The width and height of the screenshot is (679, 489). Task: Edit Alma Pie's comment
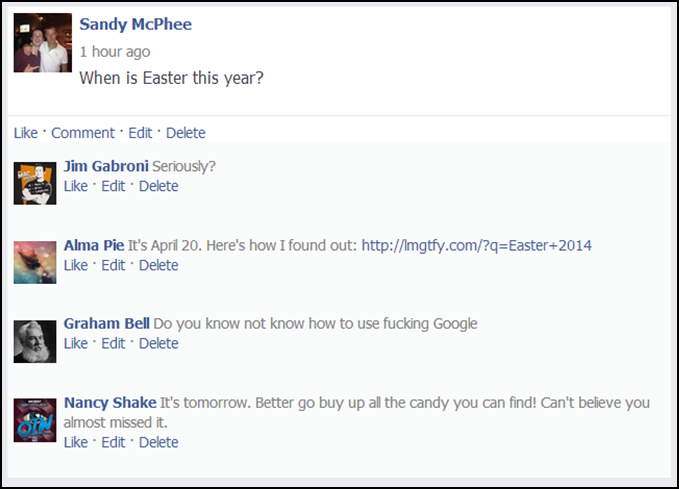[x=113, y=266]
